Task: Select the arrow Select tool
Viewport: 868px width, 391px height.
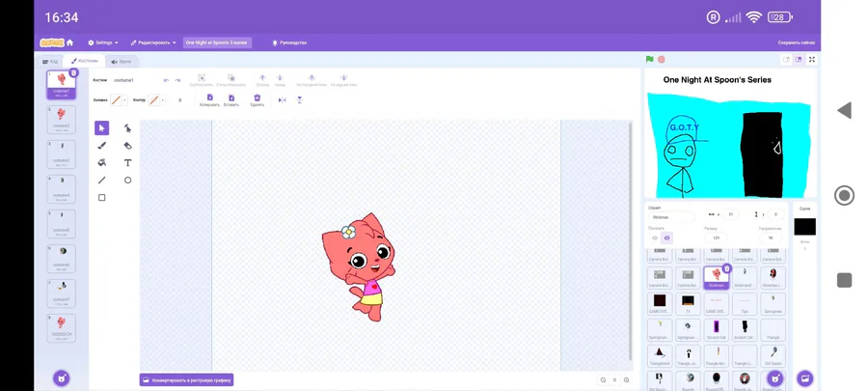Action: pyautogui.click(x=101, y=128)
